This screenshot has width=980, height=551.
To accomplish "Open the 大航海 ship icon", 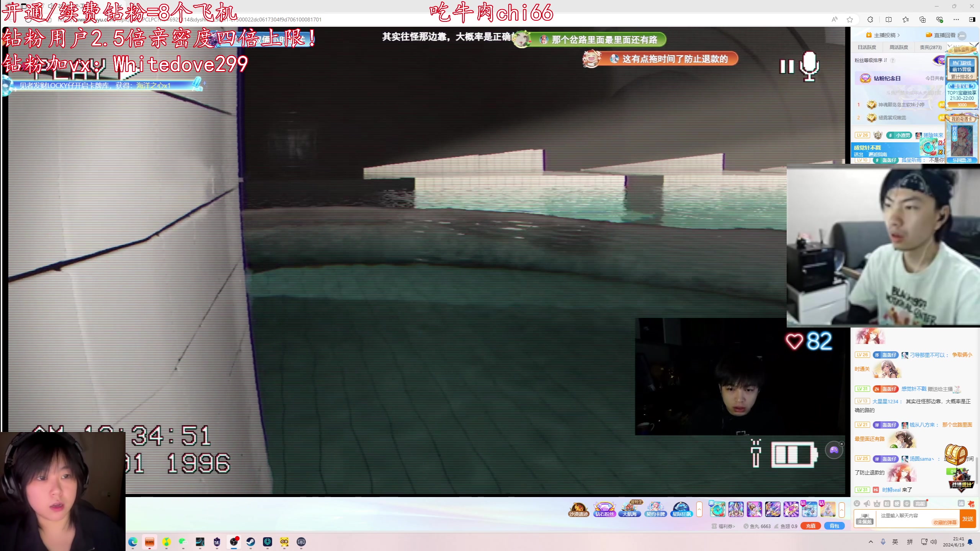I will [x=630, y=509].
